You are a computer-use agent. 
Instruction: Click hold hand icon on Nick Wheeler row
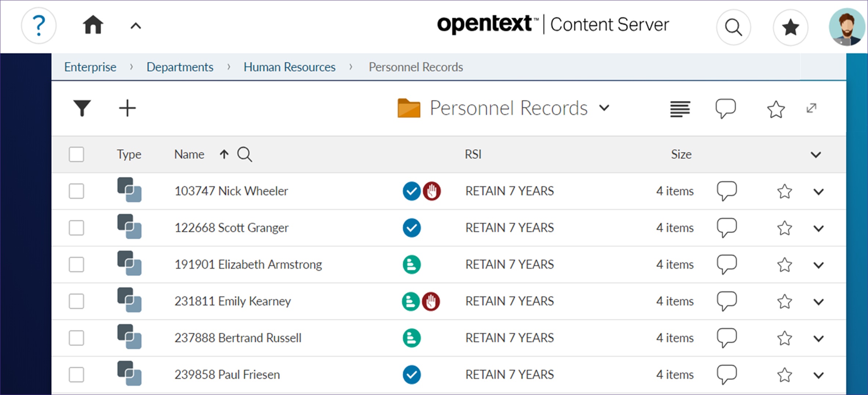[x=432, y=191]
